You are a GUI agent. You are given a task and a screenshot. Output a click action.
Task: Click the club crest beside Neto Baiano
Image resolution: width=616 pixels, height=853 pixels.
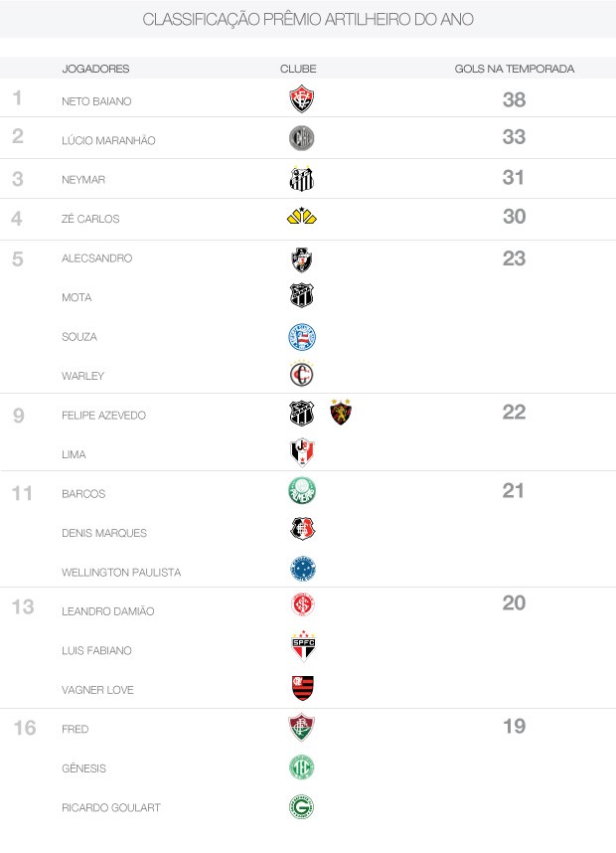(301, 99)
